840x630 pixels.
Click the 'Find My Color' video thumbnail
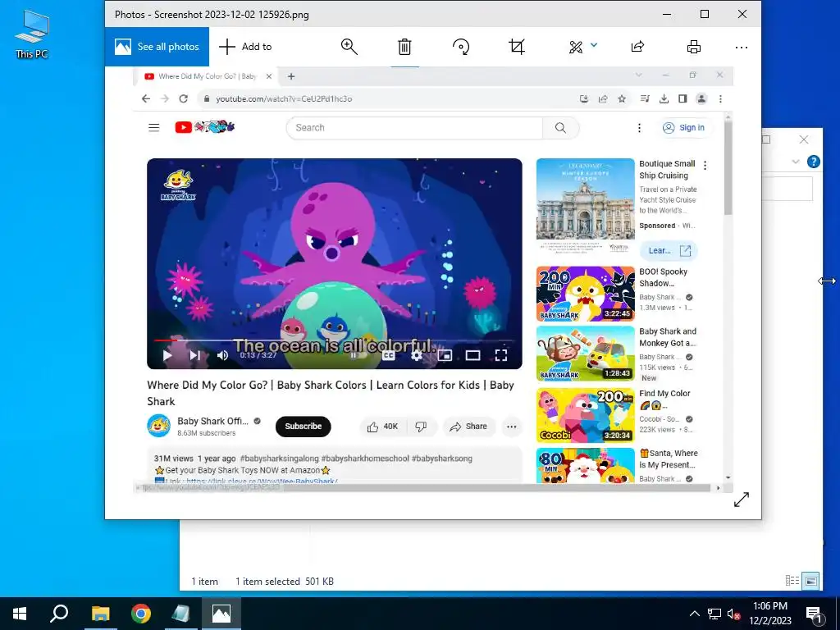click(586, 415)
